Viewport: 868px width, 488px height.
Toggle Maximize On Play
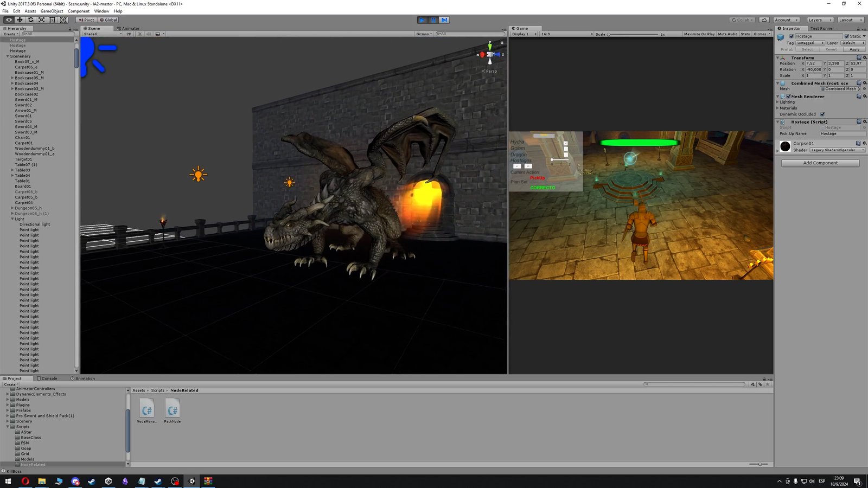(x=699, y=34)
